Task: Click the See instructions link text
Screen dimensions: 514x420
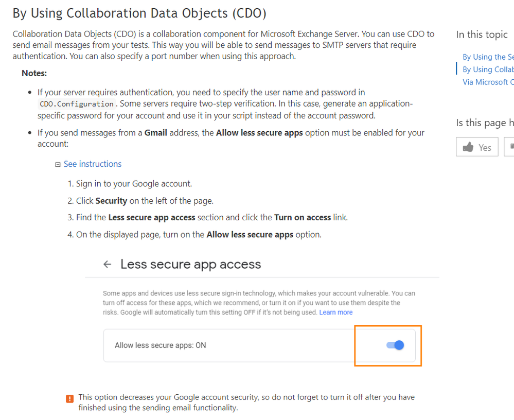Action: [x=93, y=164]
